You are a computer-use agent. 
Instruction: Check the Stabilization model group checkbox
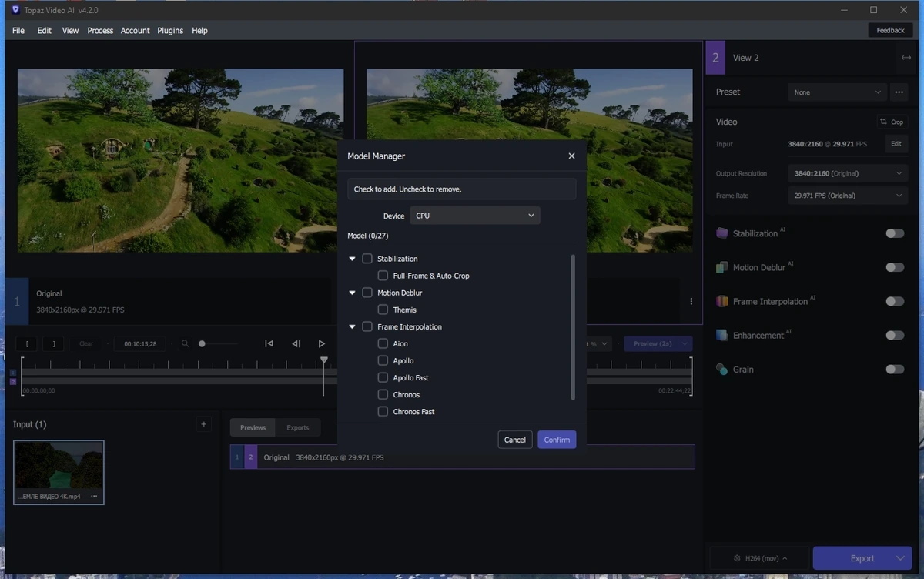point(367,259)
